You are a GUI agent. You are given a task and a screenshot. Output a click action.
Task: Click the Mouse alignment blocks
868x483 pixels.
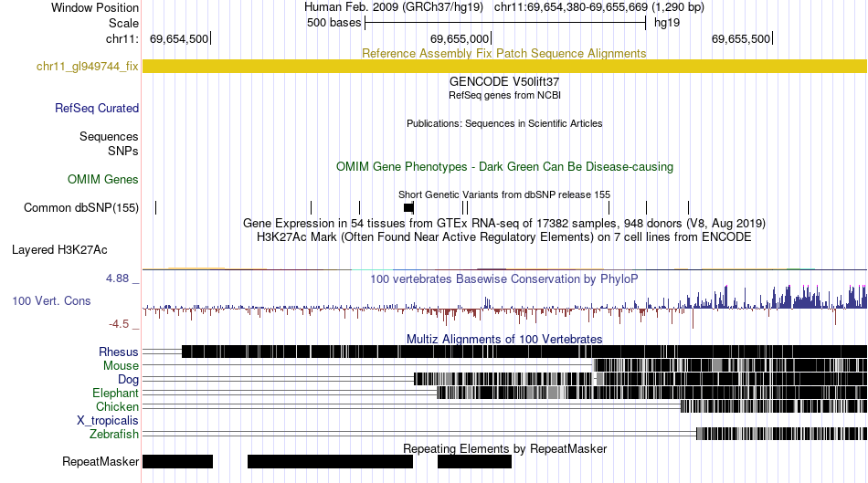[x=730, y=365]
